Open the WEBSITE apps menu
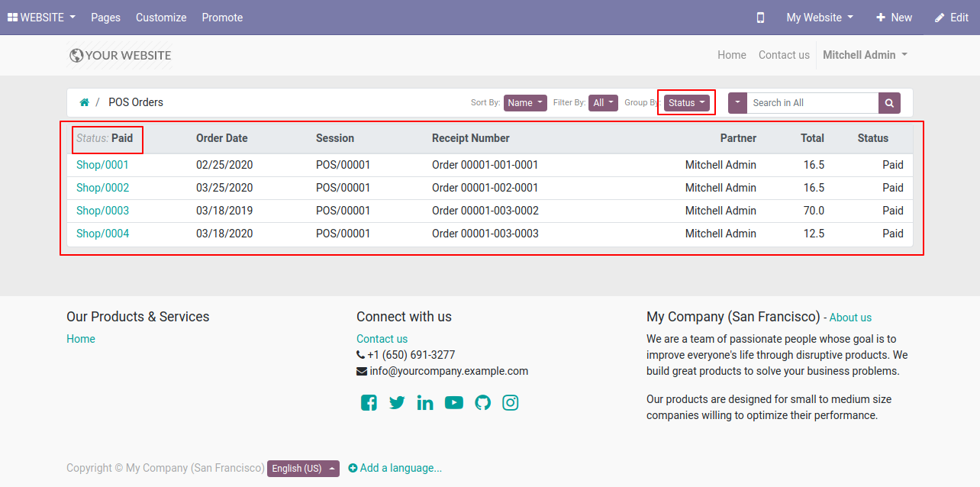Screen dimensions: 980x487 (41, 18)
